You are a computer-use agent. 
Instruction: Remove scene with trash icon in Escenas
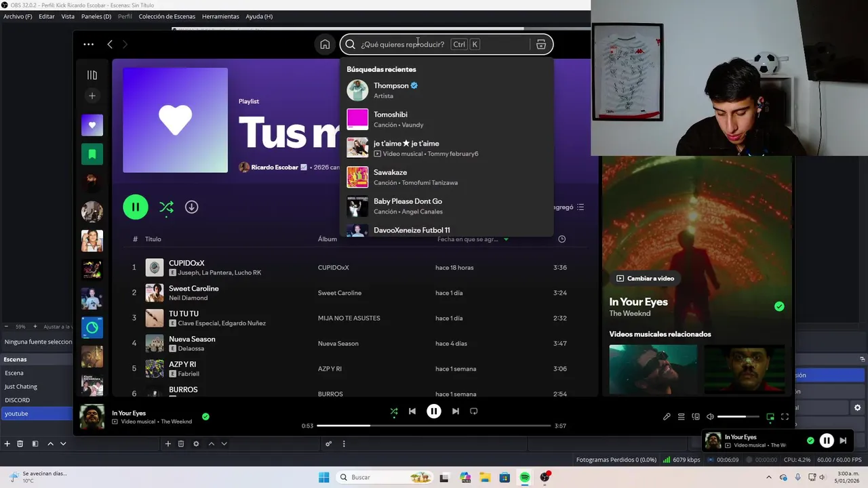click(x=20, y=444)
